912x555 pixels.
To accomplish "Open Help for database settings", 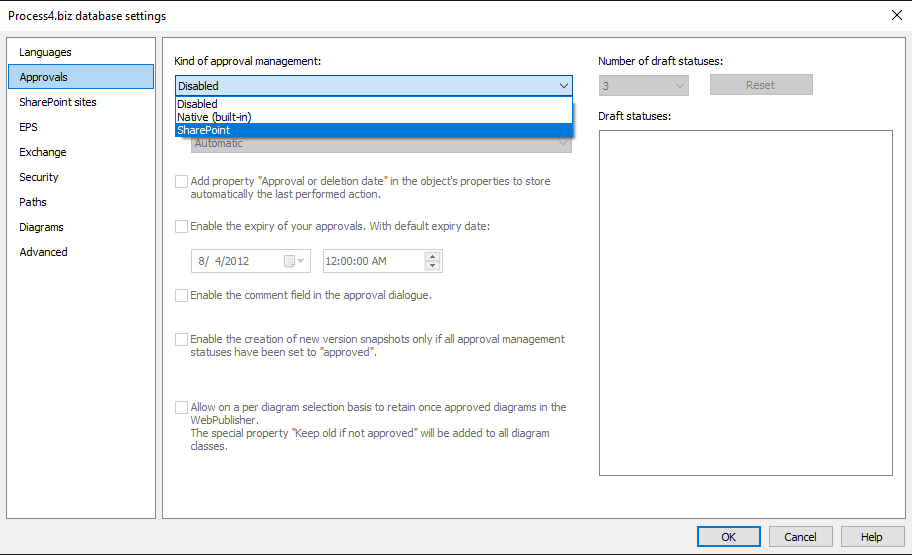I will (872, 537).
